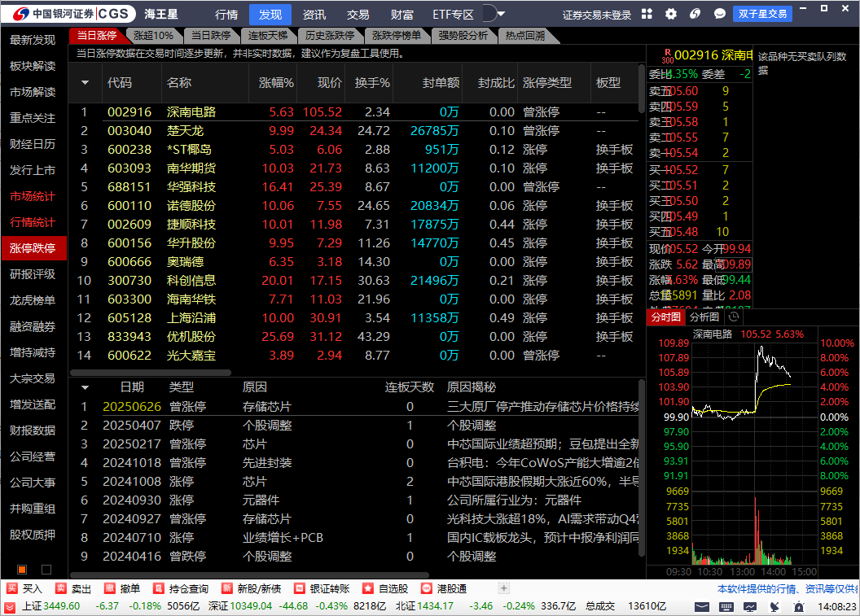This screenshot has height=616, width=860.
Task: Open 银证转账 transfer icon
Action: [300, 588]
